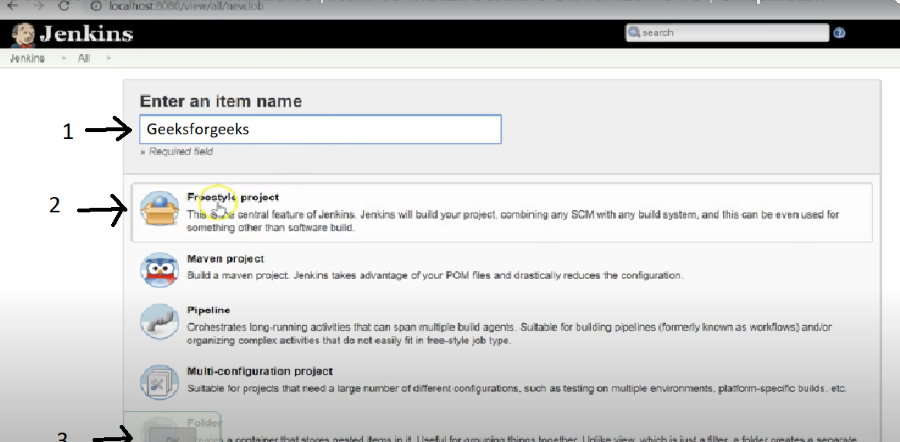Click the Required field hint text
The height and width of the screenshot is (442, 900).
[x=177, y=152]
